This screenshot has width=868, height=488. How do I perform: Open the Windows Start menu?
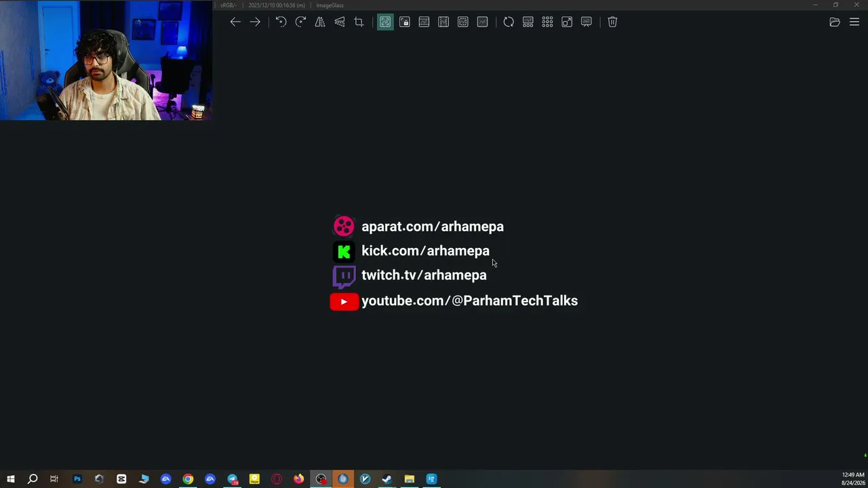coord(11,479)
